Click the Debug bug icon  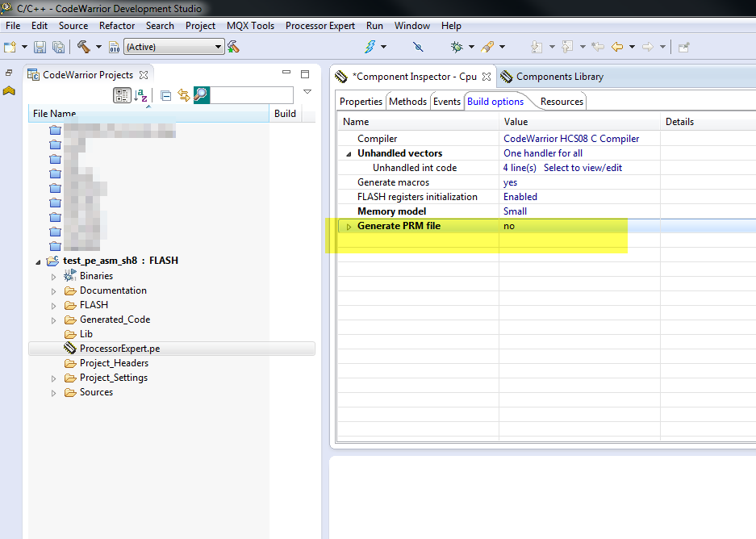[457, 47]
